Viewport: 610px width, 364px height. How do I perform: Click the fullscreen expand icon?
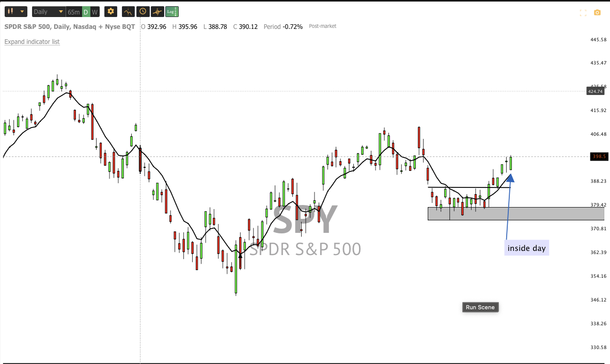point(583,13)
